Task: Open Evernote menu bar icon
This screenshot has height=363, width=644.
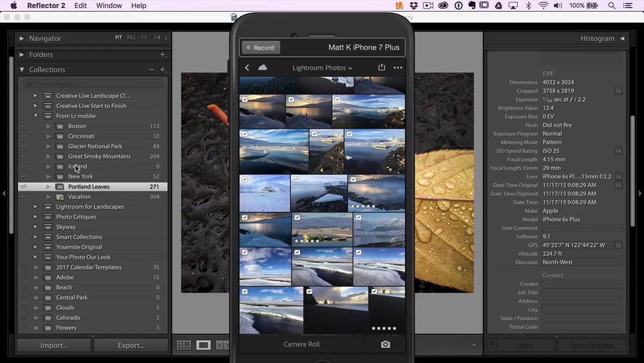Action: [471, 5]
